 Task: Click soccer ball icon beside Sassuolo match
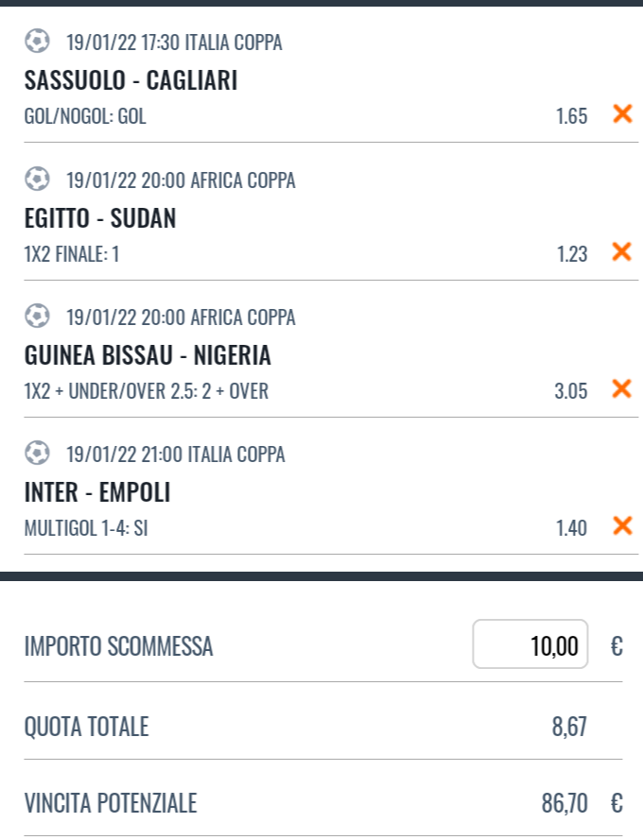(x=37, y=42)
